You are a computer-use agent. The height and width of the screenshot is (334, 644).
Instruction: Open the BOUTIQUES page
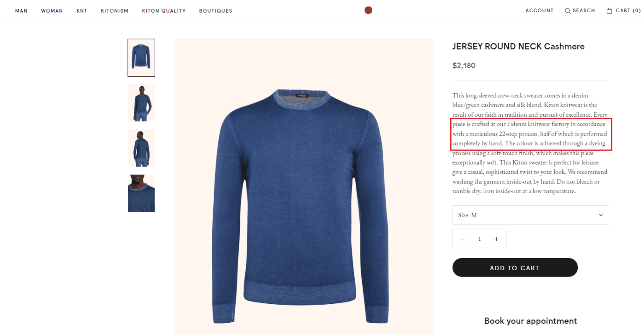(x=216, y=11)
